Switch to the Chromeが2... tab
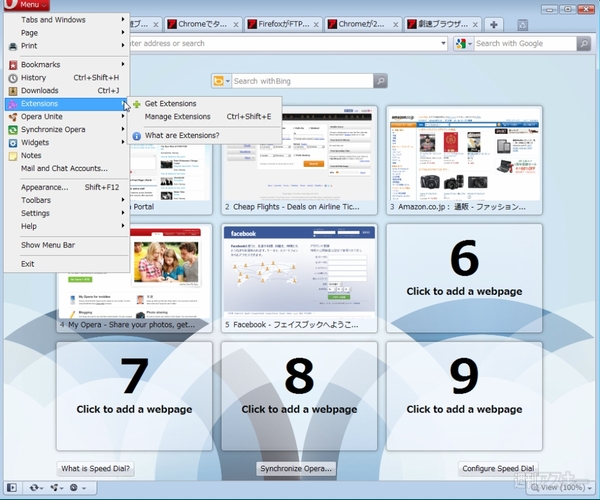Viewport: 600px width, 500px height. click(x=362, y=24)
